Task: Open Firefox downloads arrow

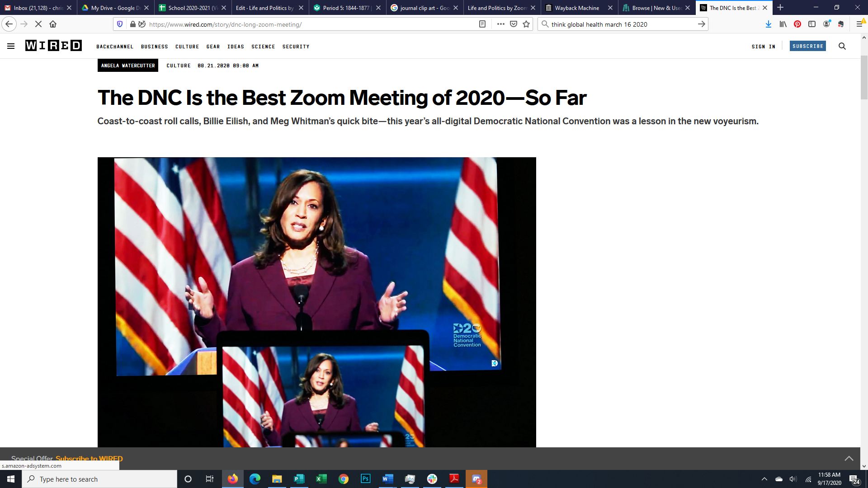Action: coord(768,24)
